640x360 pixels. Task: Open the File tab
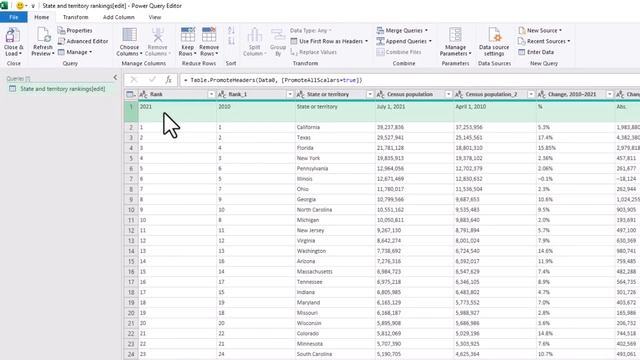click(x=14, y=17)
